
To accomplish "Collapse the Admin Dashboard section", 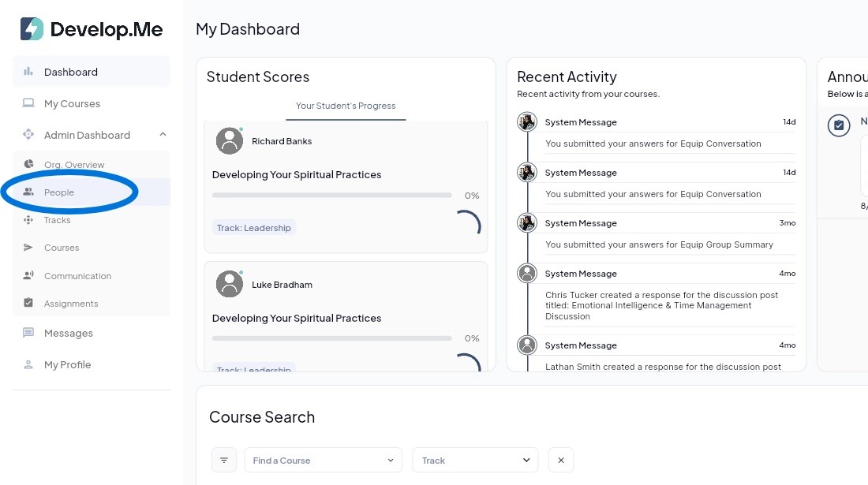I will click(163, 135).
